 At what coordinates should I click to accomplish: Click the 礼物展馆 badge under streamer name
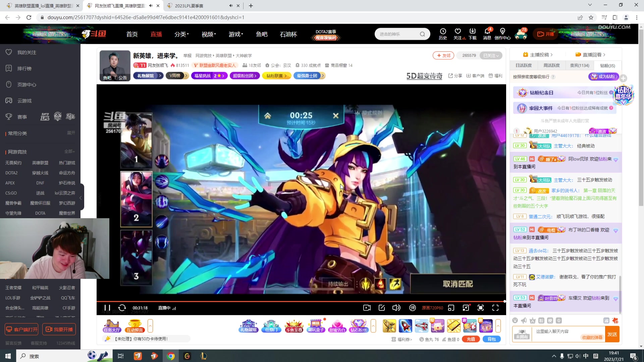click(x=148, y=76)
